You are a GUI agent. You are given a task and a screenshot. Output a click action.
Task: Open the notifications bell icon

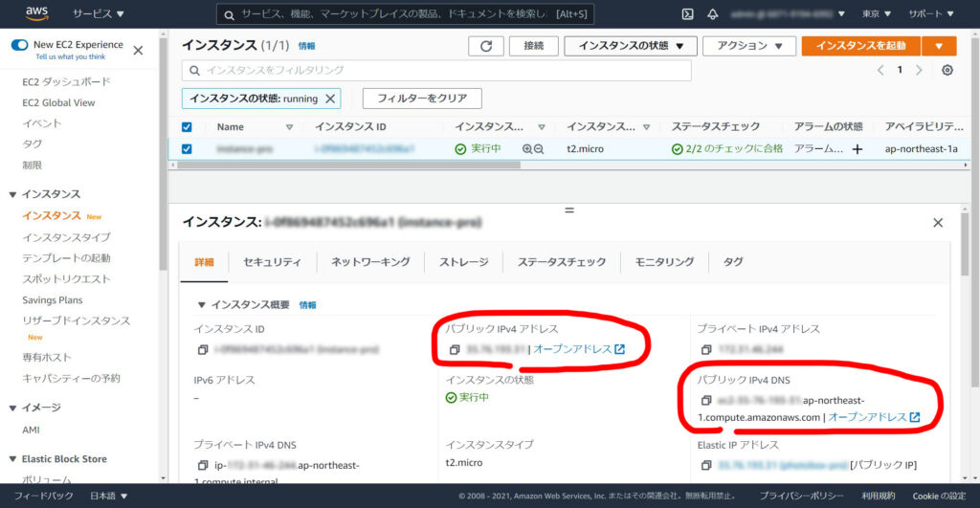pyautogui.click(x=713, y=14)
